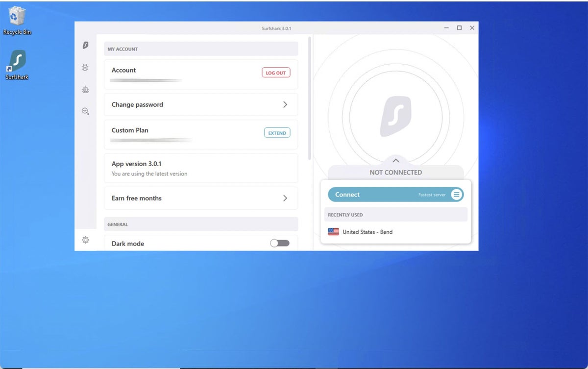The height and width of the screenshot is (369, 588).
Task: Select the Recycle Bin desktop icon
Action: coord(17,21)
